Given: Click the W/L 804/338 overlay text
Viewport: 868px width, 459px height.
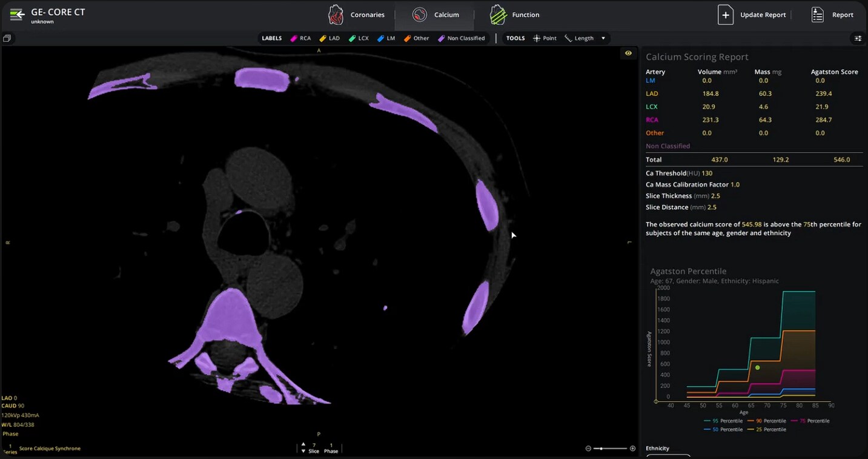Looking at the screenshot, I should [18, 424].
